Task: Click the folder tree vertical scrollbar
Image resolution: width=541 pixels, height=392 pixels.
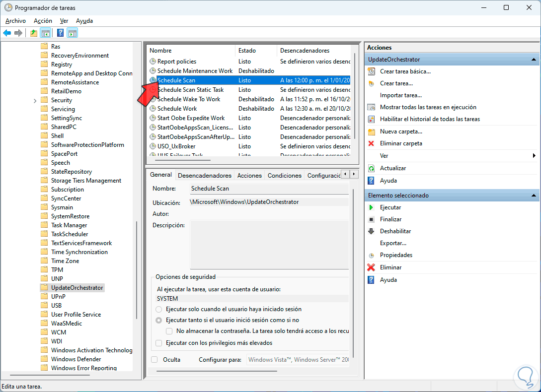Action: pyautogui.click(x=137, y=270)
